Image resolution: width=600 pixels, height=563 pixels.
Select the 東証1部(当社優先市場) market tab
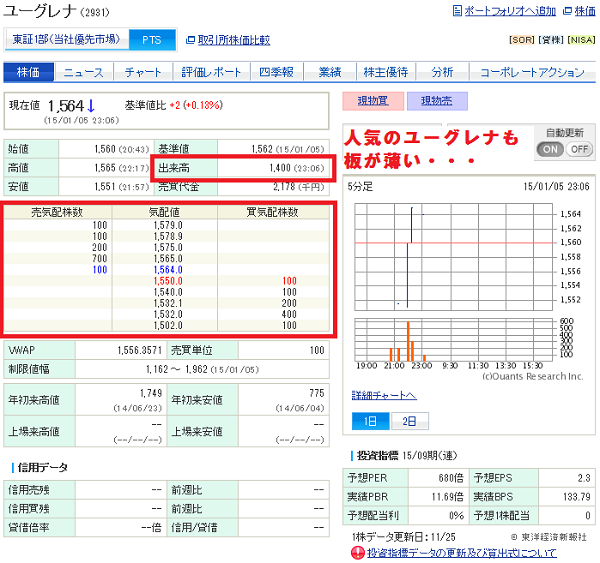(x=67, y=39)
